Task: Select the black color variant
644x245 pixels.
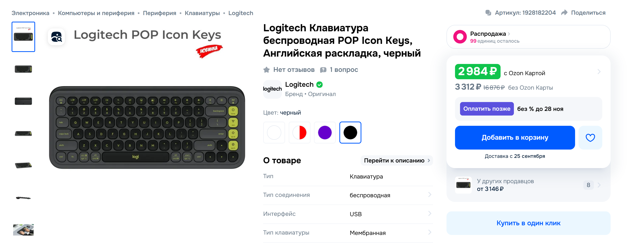Action: coord(350,133)
